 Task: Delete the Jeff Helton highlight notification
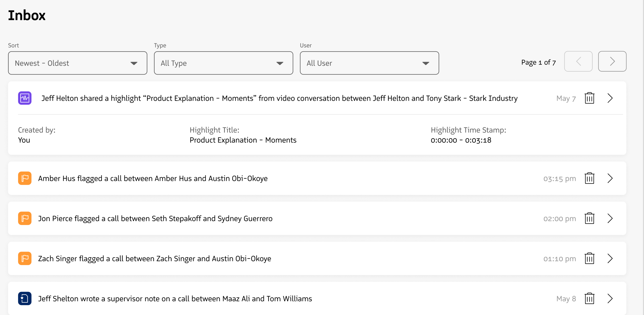tap(589, 98)
